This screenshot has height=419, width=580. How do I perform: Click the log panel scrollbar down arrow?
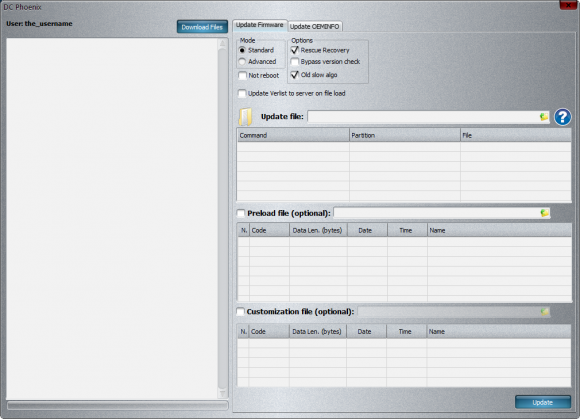coord(222,393)
